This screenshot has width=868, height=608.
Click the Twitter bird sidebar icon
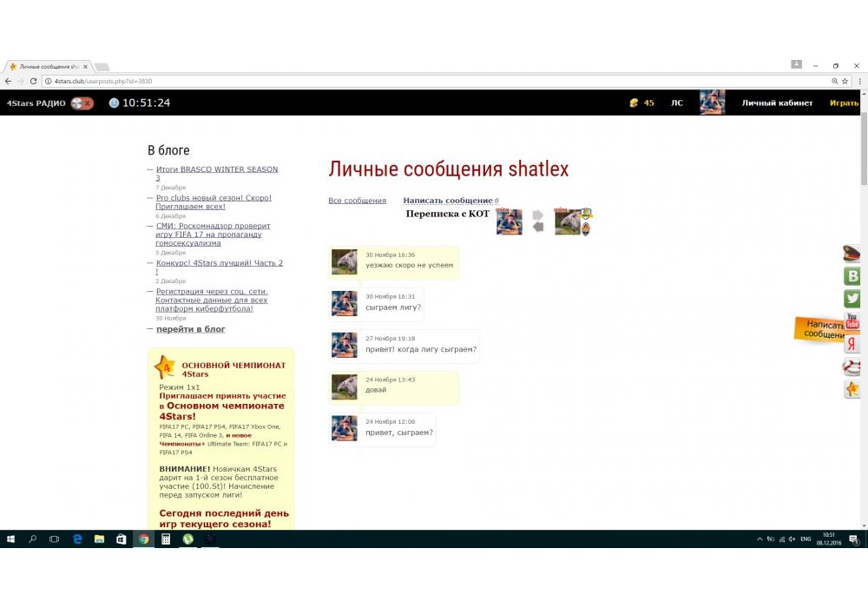852,299
